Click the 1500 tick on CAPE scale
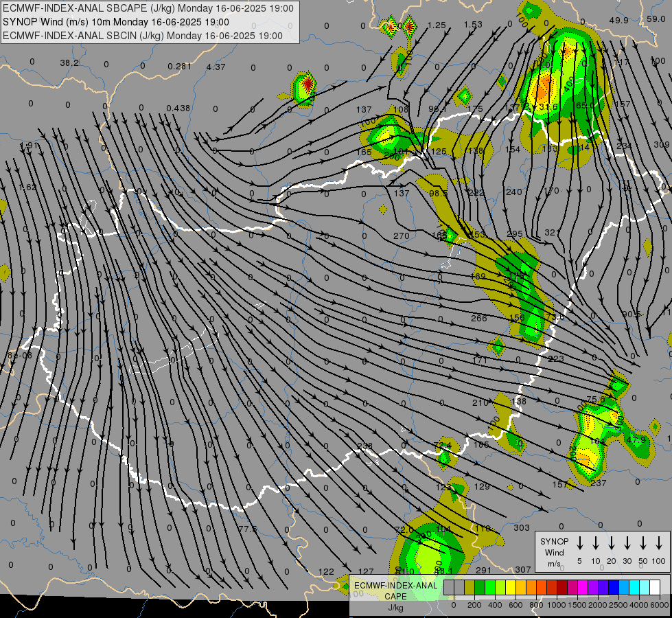Image resolution: width=672 pixels, height=618 pixels. [x=577, y=605]
